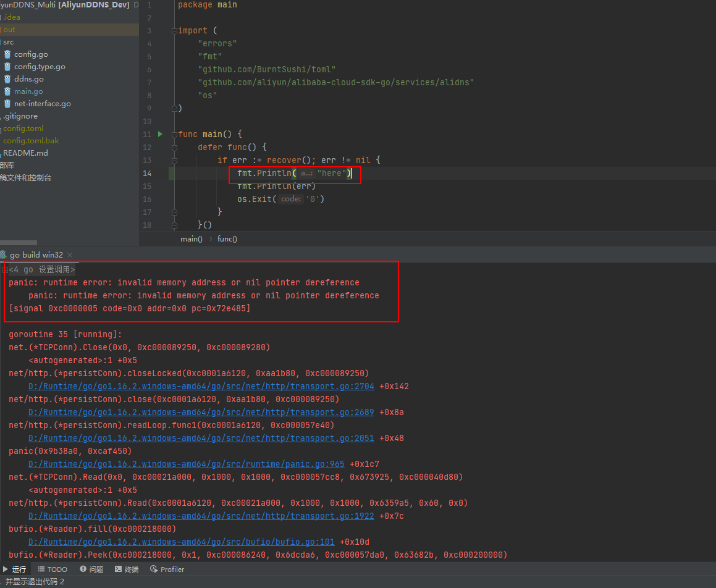The image size is (716, 588).
Task: Click the Go file icon next to ddns.go
Action: [x=7, y=79]
